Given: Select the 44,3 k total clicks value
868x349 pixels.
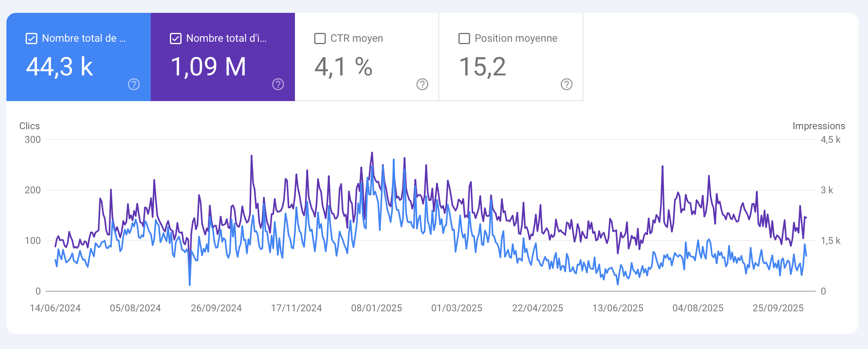Looking at the screenshot, I should [x=59, y=67].
